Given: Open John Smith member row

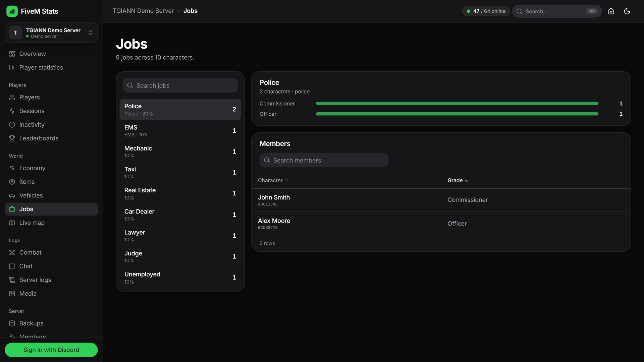Looking at the screenshot, I should point(441,200).
